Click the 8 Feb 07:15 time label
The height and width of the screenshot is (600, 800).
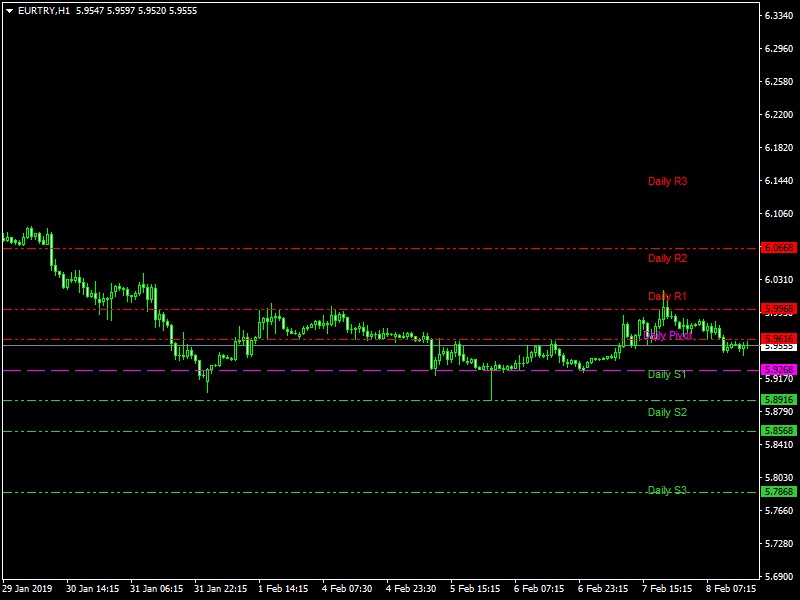(x=731, y=589)
